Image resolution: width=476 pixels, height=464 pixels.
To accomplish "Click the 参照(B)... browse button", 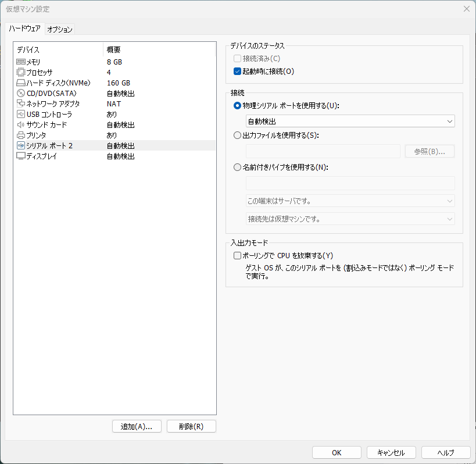I will coord(430,152).
